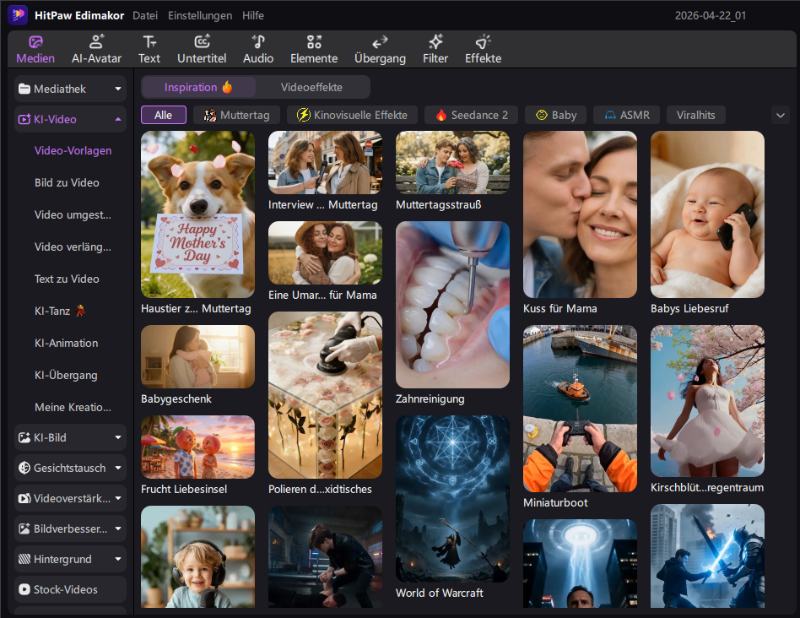The height and width of the screenshot is (618, 800).
Task: Click the Elemente icon
Action: [x=313, y=48]
